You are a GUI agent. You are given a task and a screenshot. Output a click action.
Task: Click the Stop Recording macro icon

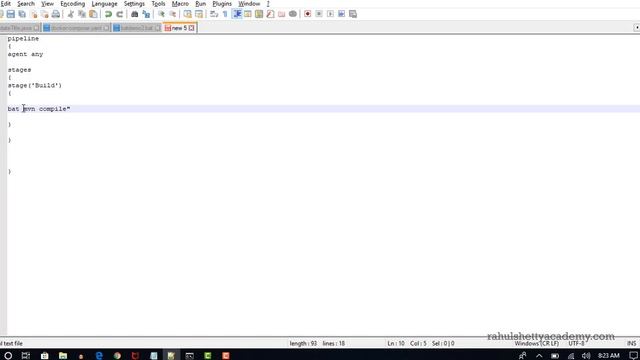point(319,14)
